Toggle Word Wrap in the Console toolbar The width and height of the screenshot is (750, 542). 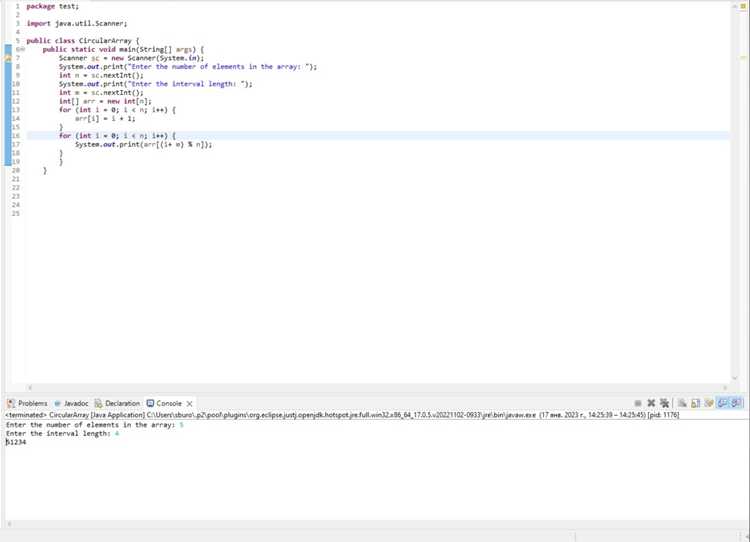(x=709, y=403)
